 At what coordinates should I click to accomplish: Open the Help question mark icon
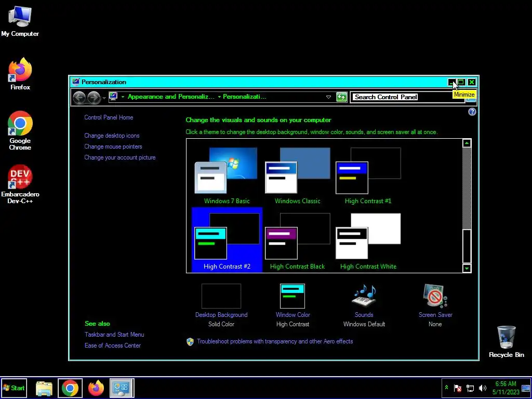[472, 112]
